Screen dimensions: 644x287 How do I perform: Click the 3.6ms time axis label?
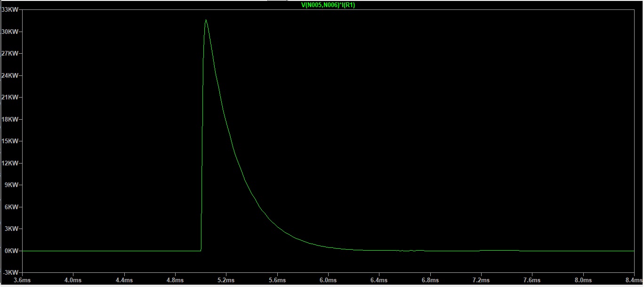(x=22, y=280)
